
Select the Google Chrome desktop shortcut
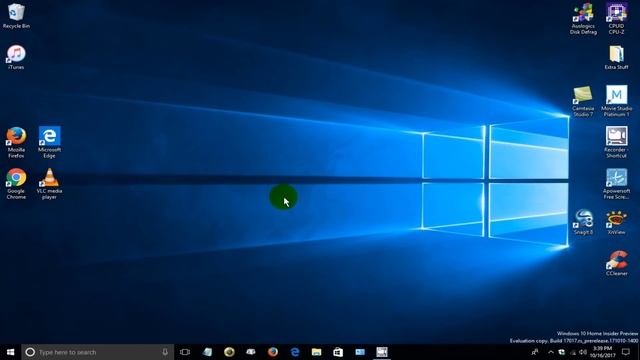[16, 184]
